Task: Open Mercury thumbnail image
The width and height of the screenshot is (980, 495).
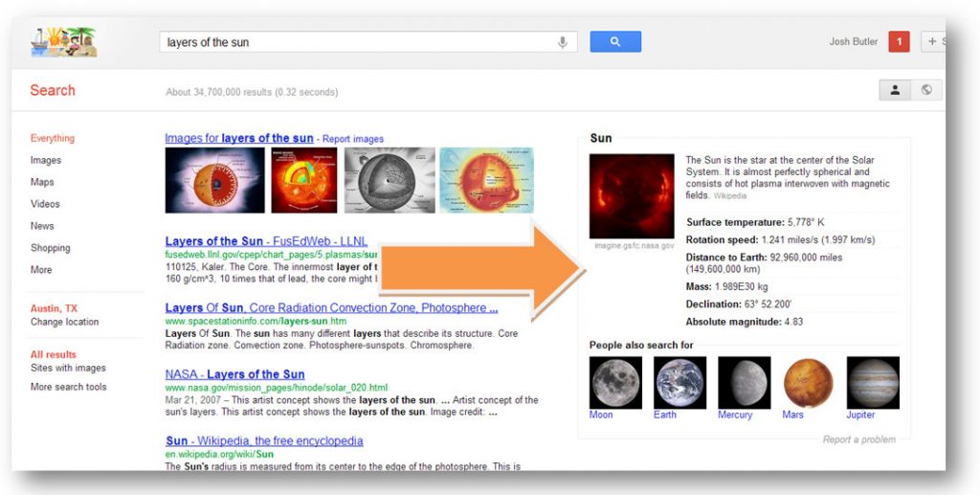Action: [x=745, y=383]
